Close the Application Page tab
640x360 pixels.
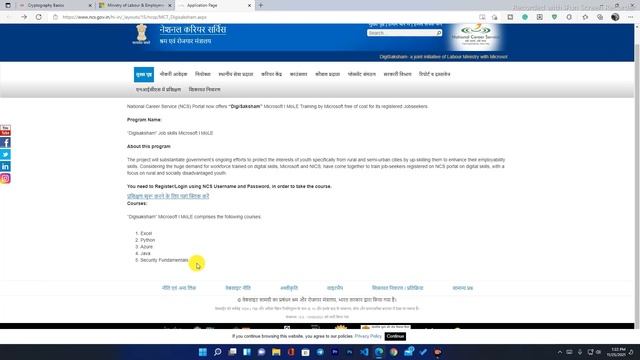pyautogui.click(x=249, y=5)
